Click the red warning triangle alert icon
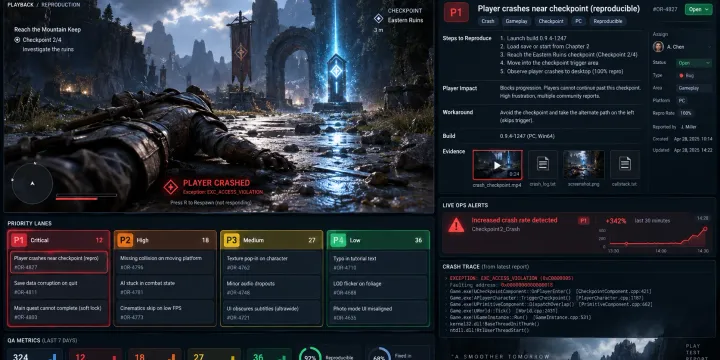Screen dimensions: 720x360 click(456, 225)
